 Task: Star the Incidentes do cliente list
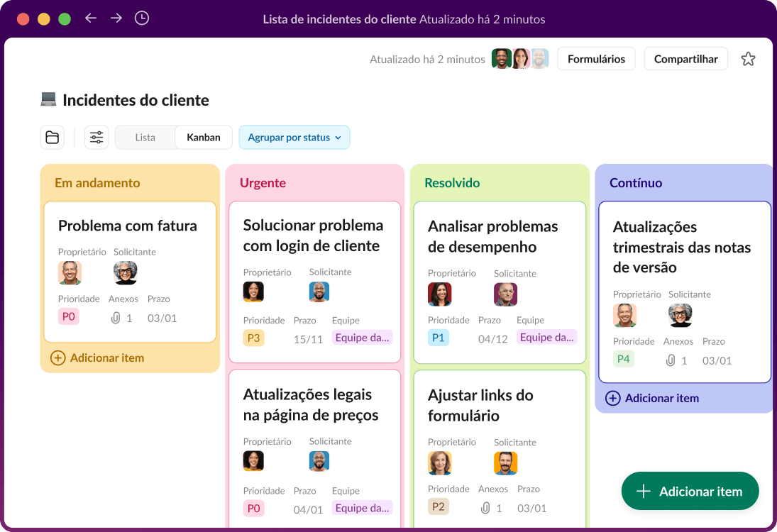(748, 59)
